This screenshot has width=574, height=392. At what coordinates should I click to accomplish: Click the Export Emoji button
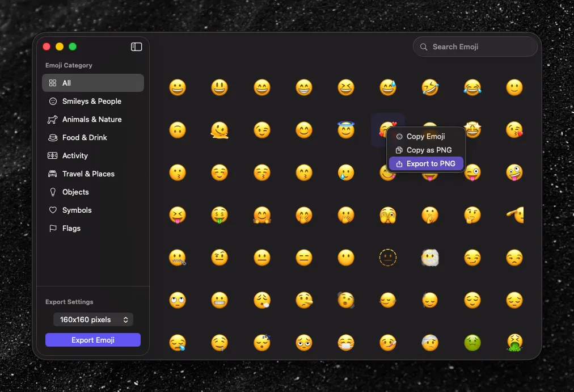coord(93,340)
